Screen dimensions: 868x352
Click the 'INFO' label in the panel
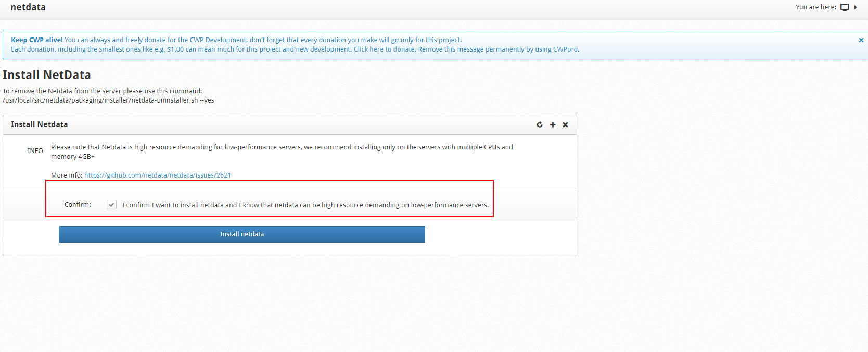coord(35,151)
